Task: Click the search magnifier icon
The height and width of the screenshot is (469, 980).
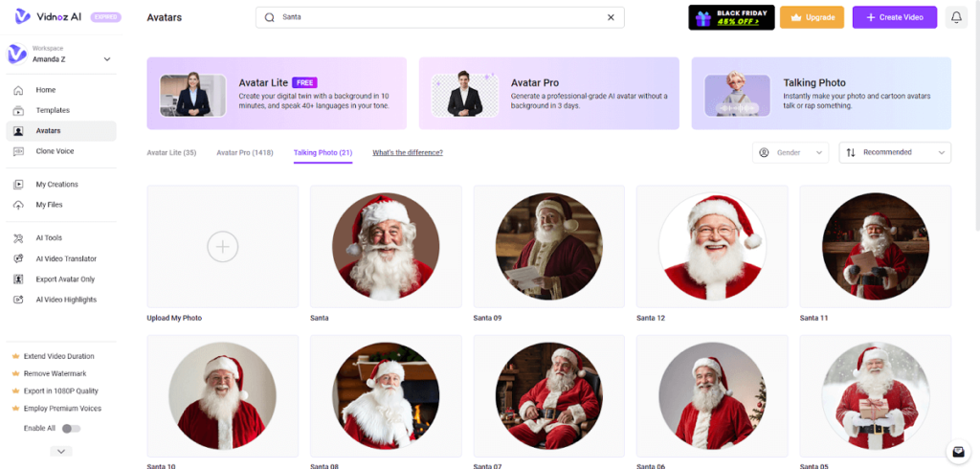Action: [x=269, y=17]
